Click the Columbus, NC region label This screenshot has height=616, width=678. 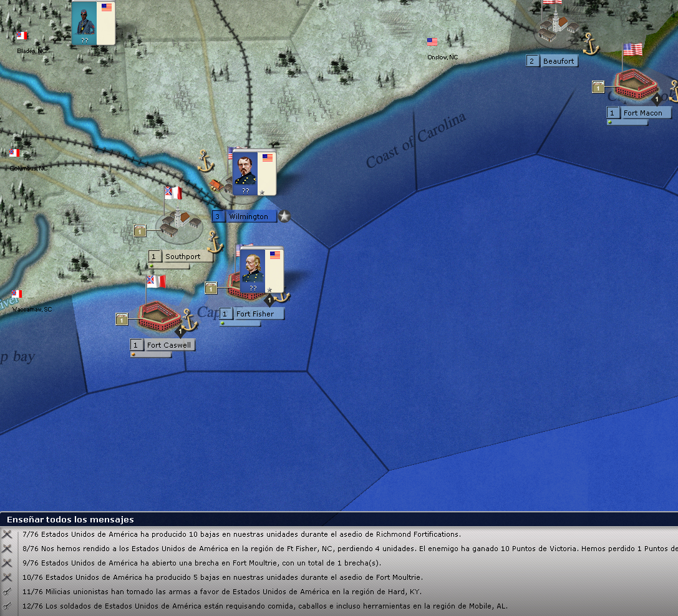pyautogui.click(x=29, y=169)
